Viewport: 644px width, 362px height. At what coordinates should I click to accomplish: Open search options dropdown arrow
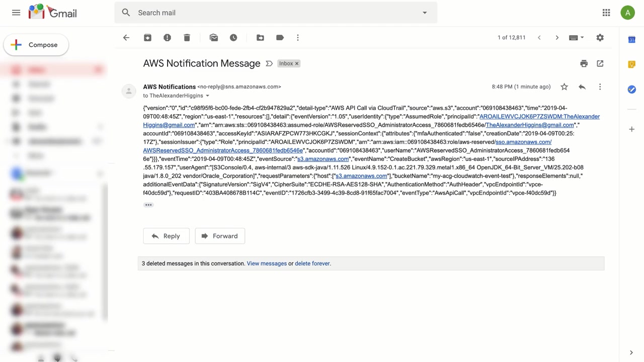pyautogui.click(x=425, y=13)
